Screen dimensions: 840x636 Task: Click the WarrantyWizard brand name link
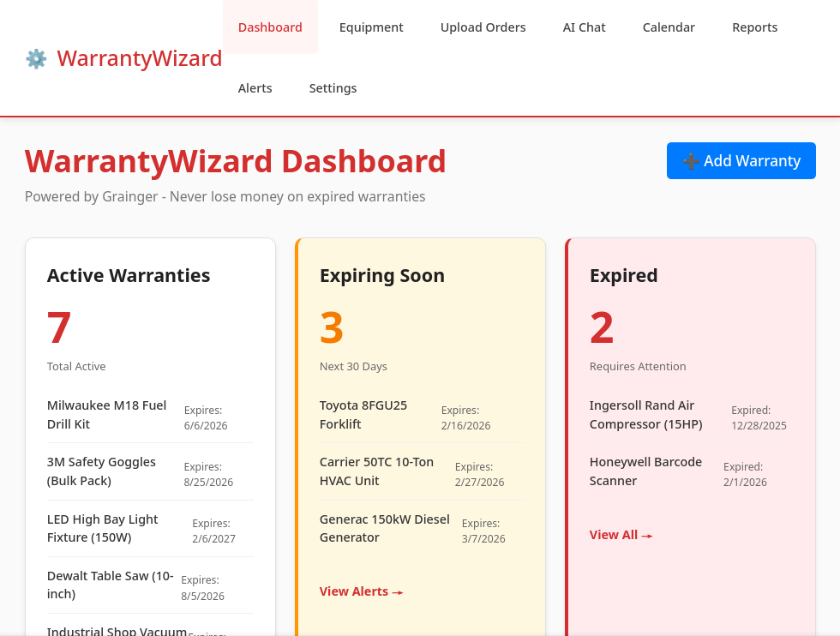(x=139, y=58)
